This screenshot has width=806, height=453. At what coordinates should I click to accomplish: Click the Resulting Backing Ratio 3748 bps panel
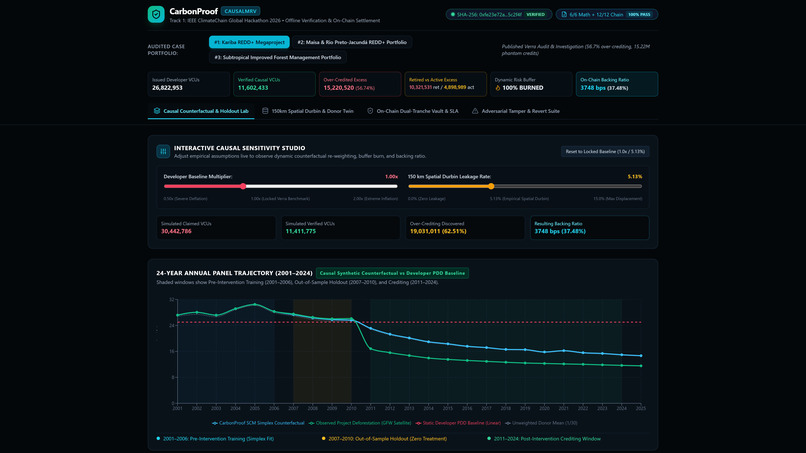(x=590, y=227)
